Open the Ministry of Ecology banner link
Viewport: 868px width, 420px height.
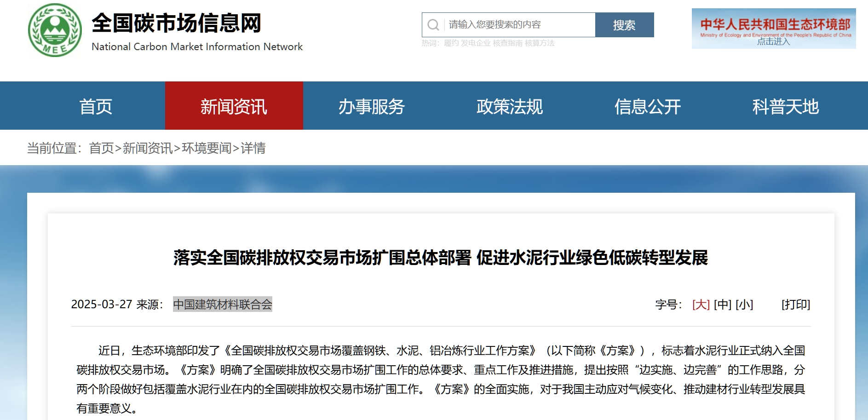coord(773,29)
